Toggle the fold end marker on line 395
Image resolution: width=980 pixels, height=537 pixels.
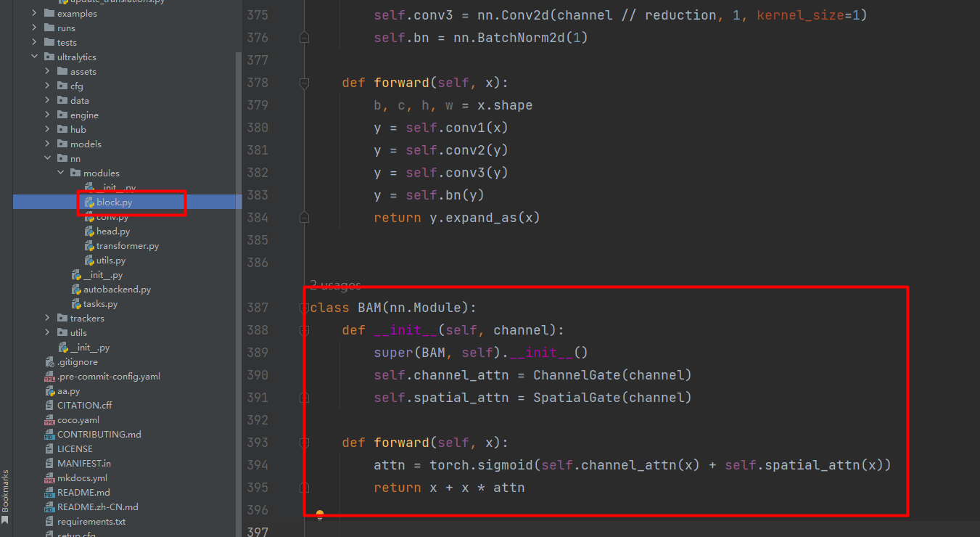click(305, 488)
